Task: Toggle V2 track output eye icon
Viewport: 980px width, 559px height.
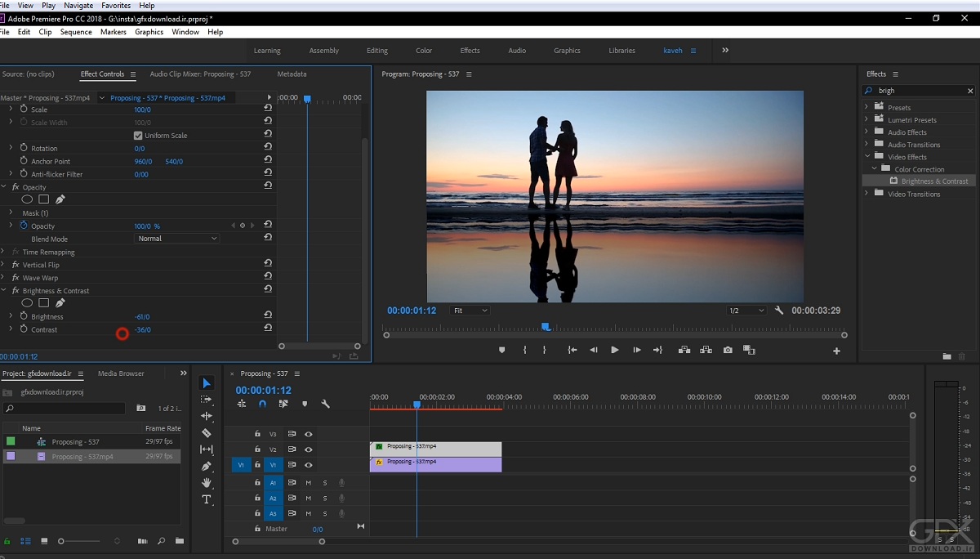Action: click(309, 449)
